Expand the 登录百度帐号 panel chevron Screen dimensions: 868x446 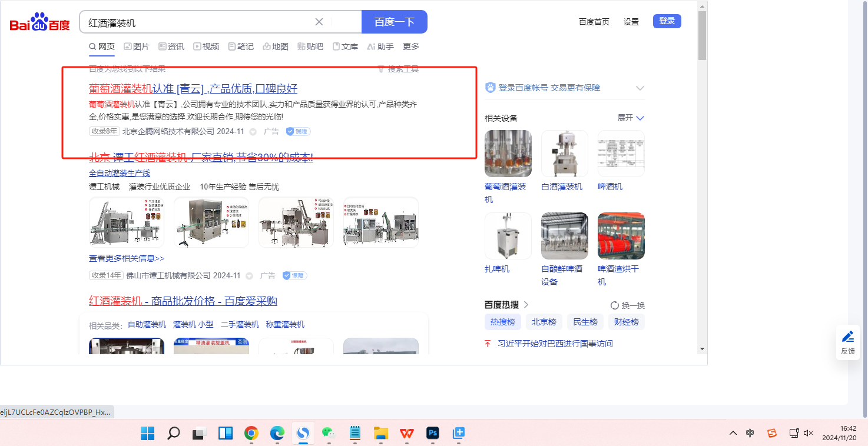tap(640, 88)
